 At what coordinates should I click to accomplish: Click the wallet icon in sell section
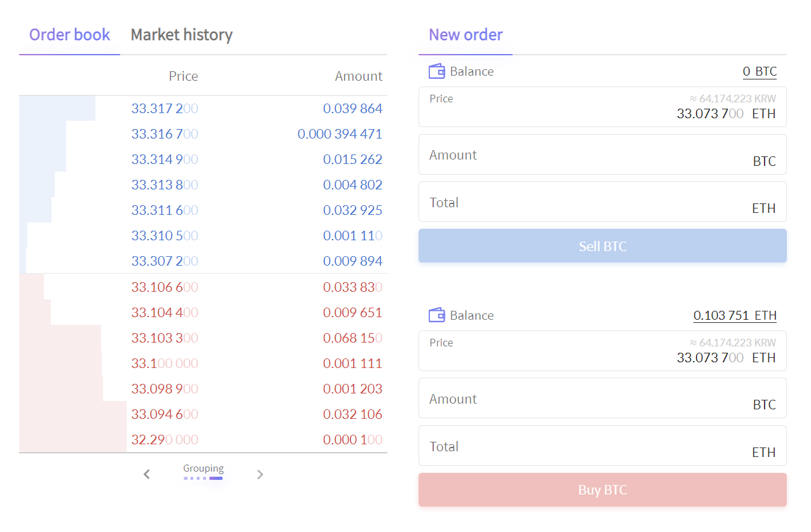pos(436,71)
